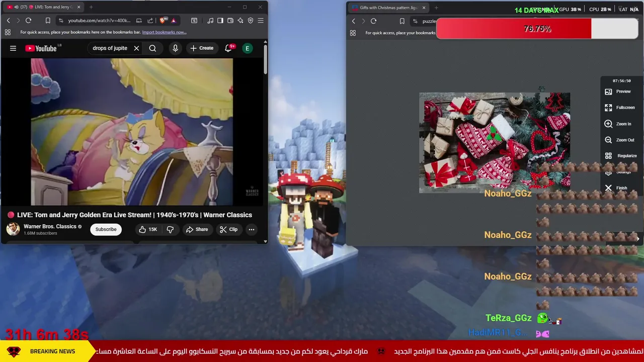
Task: Open the Brave Shields lion icon
Action: [x=163, y=21]
